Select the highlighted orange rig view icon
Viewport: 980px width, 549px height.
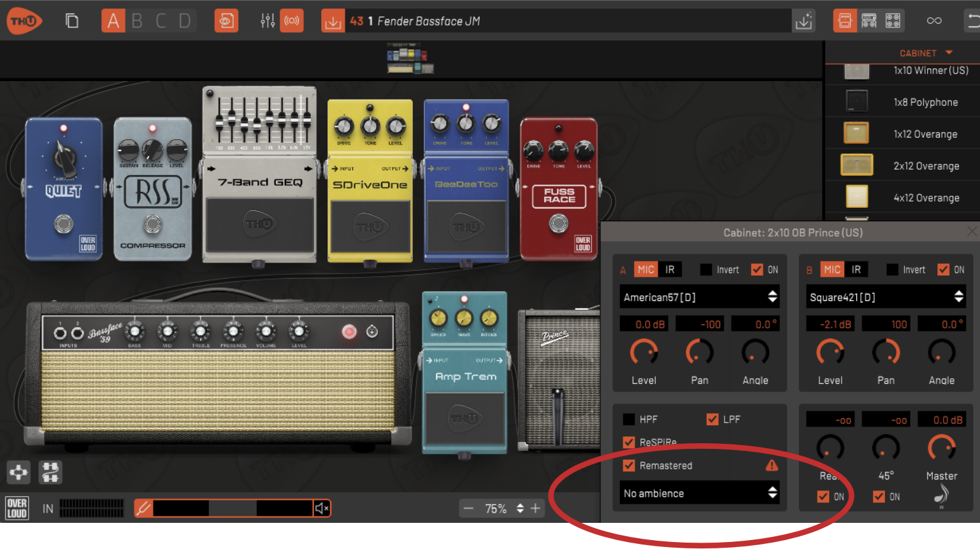845,21
